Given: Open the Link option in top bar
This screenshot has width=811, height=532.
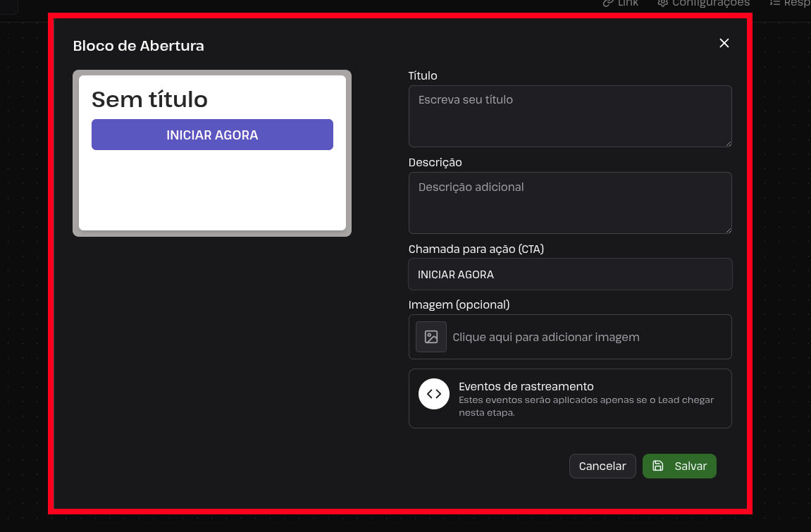Looking at the screenshot, I should (x=621, y=3).
